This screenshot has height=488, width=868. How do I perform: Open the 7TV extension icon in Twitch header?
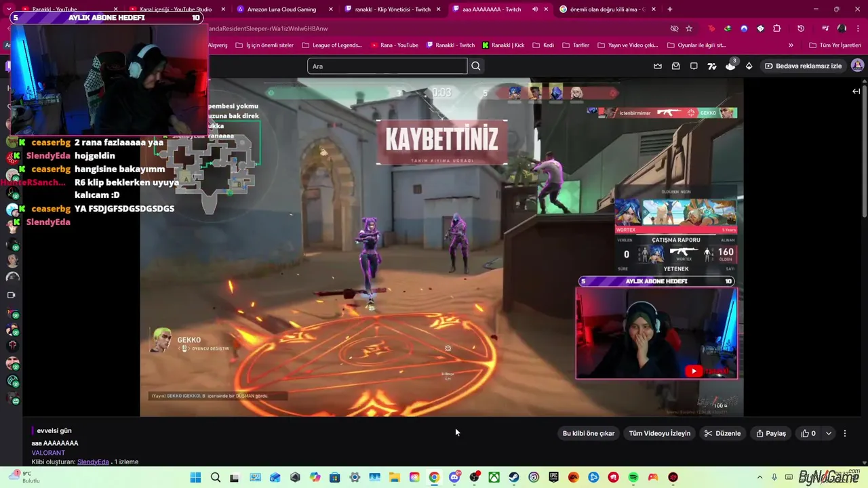point(712,66)
